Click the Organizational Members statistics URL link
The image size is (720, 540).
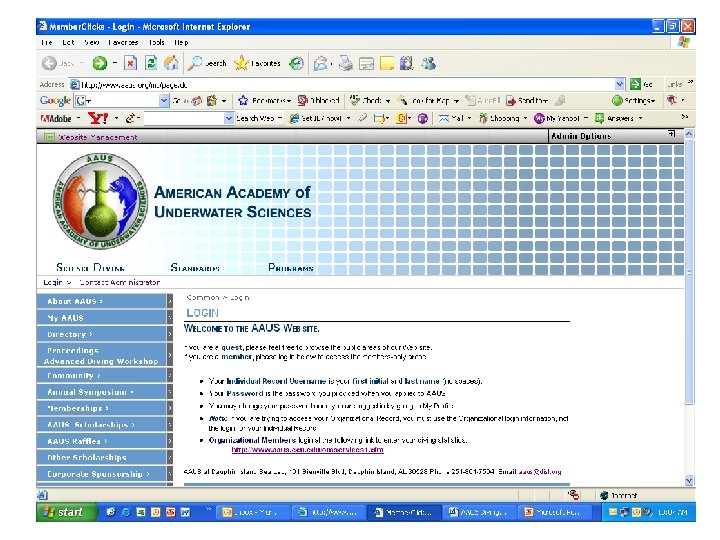[x=308, y=450]
